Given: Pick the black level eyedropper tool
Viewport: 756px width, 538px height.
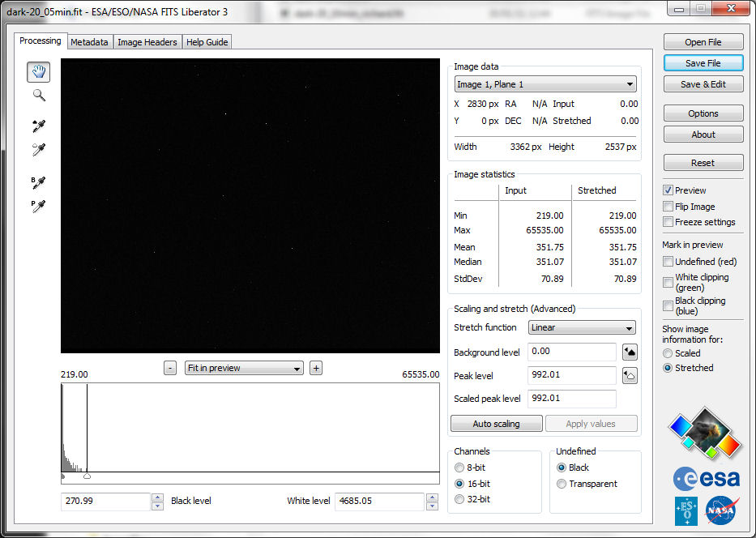Looking at the screenshot, I should tap(39, 126).
